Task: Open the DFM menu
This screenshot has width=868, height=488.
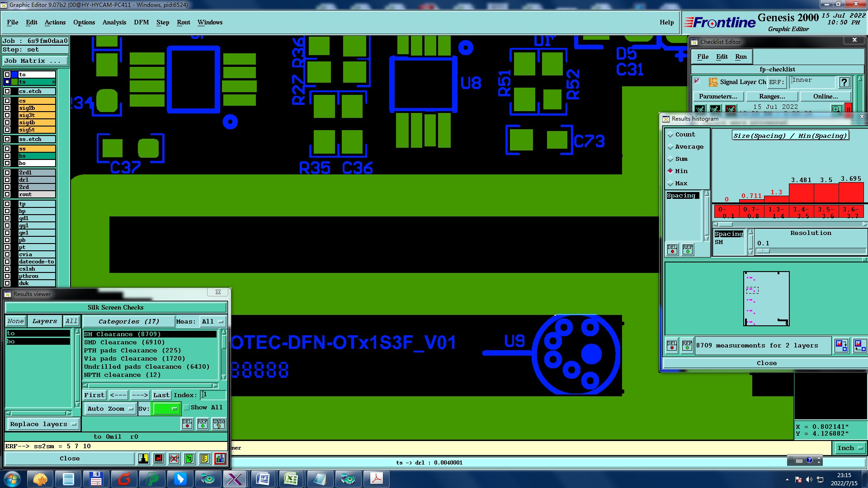Action: 141,22
